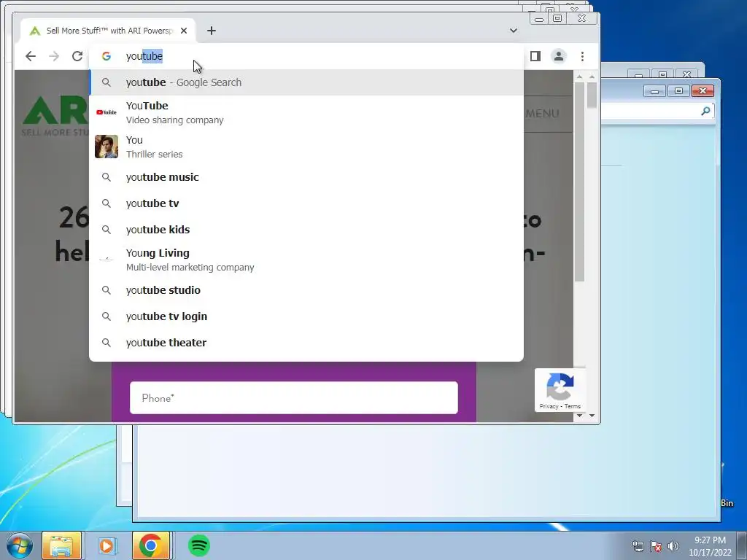Screen dimensions: 747x560
Task: Click the reCAPTCHA badge icon
Action: 560,386
